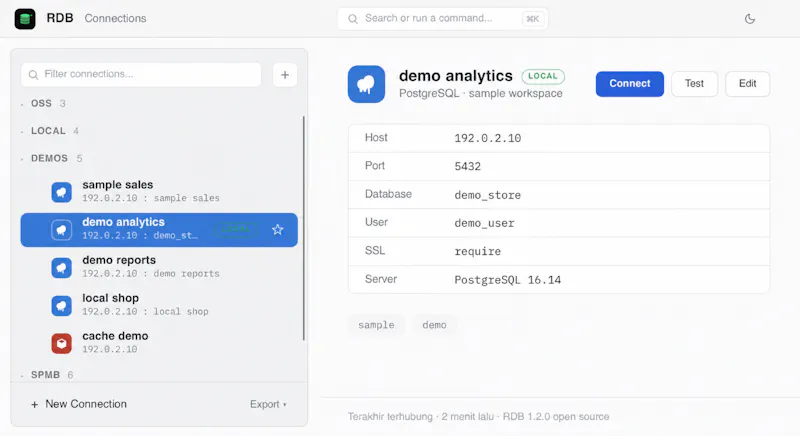Click the Terakhir terhubung status text
The width and height of the screenshot is (800, 436).
[x=390, y=417]
